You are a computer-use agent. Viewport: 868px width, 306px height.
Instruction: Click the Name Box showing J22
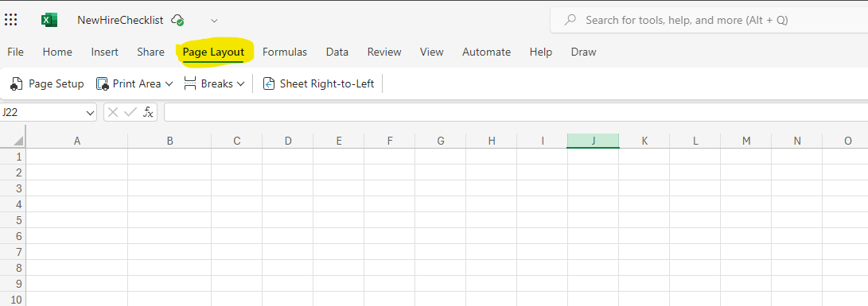pos(42,113)
